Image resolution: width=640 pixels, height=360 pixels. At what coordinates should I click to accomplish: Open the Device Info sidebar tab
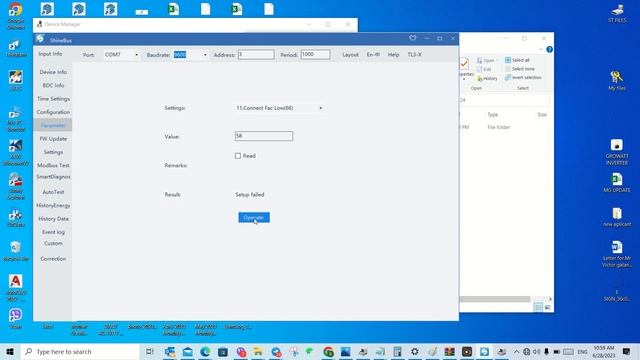(53, 72)
